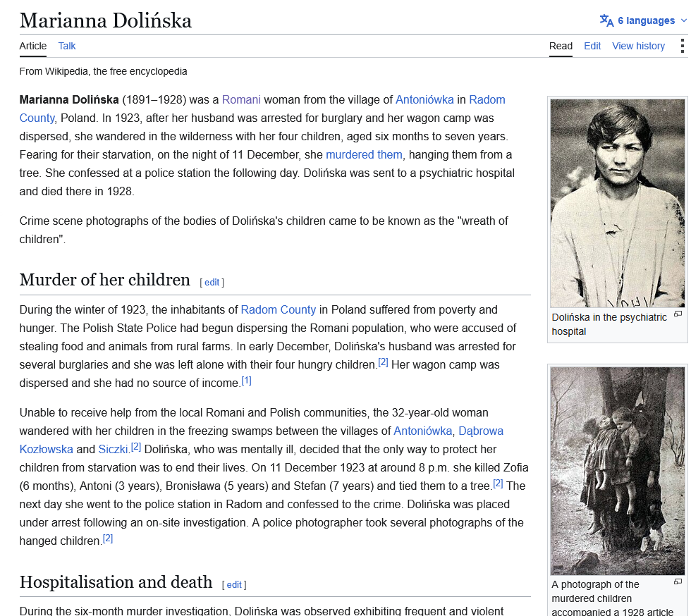This screenshot has width=691, height=616.
Task: Enlarge the Dolińska hospital photo caption icon
Action: pos(678,314)
